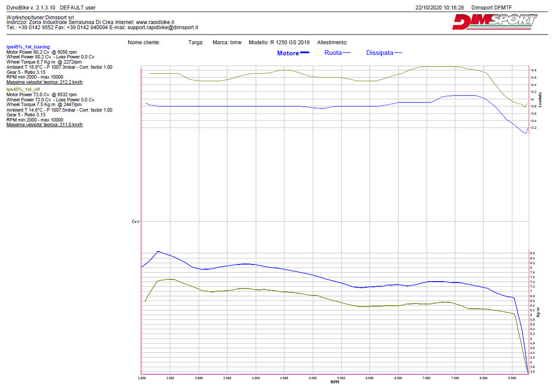The width and height of the screenshot is (554, 392).
Task: Click the Nome cliente field label
Action: [x=144, y=42]
